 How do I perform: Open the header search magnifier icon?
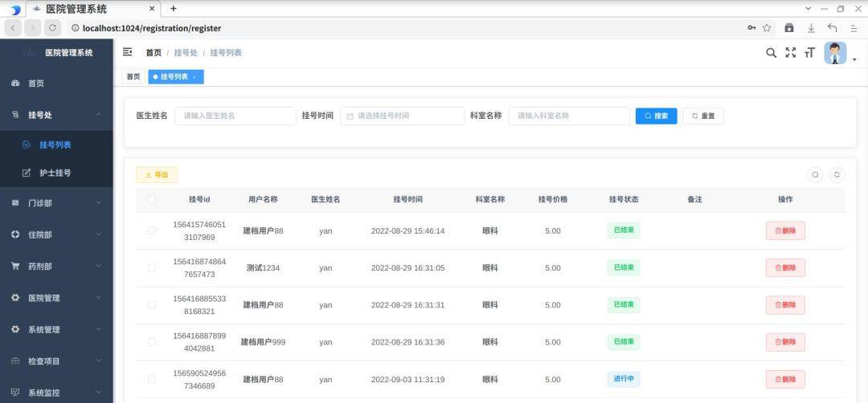(x=771, y=52)
